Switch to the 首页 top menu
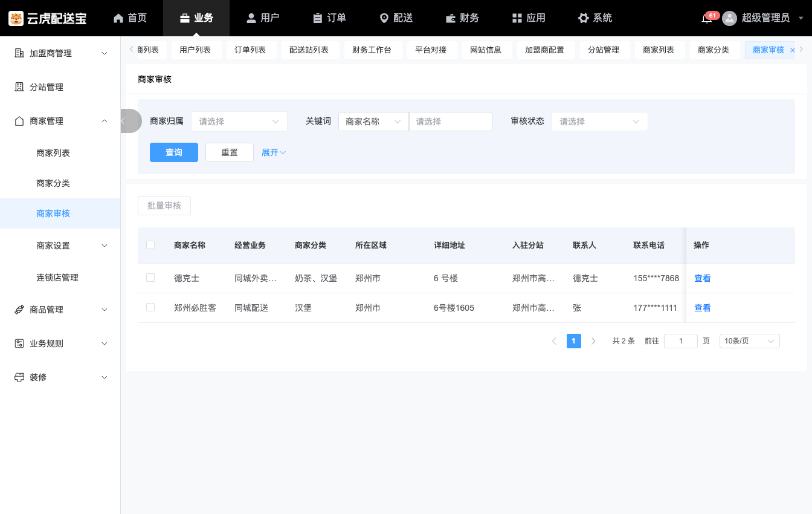 click(130, 18)
